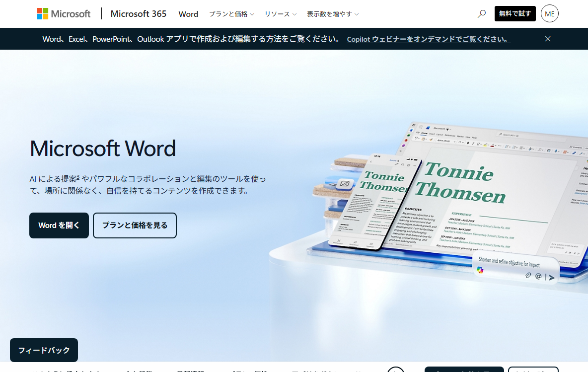This screenshot has width=588, height=372.
Task: Click the paragraph beginning AI による提案
Action: pos(148,184)
